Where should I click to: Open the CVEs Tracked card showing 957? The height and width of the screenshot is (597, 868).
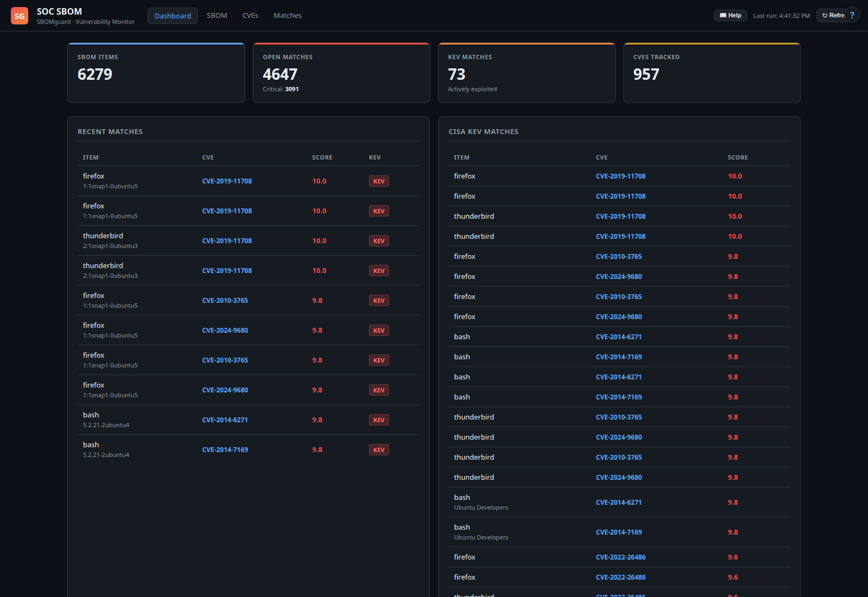pos(712,73)
